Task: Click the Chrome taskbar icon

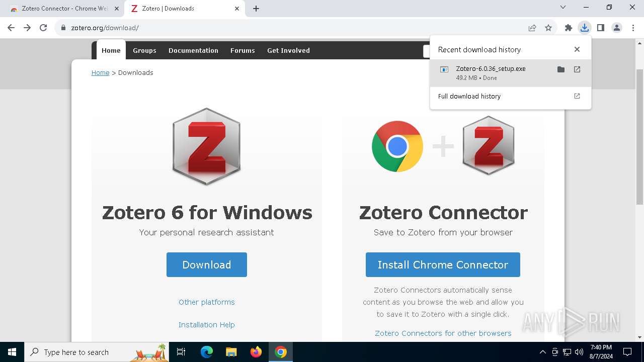Action: pos(281,352)
